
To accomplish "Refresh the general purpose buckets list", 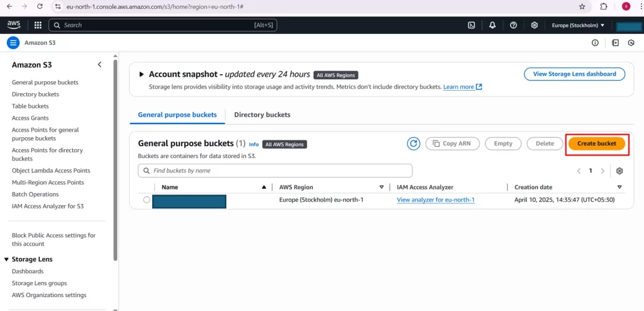I will (414, 144).
